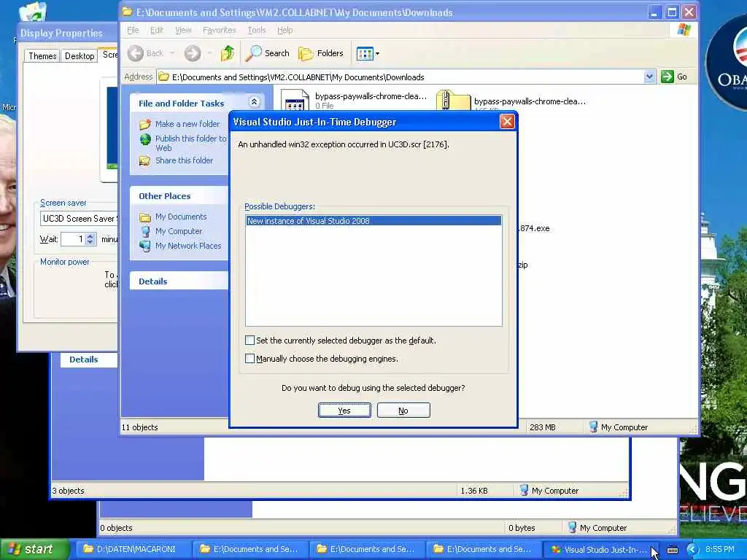Click the keyboard icon in system tray
The width and height of the screenshot is (747, 560).
tap(673, 550)
